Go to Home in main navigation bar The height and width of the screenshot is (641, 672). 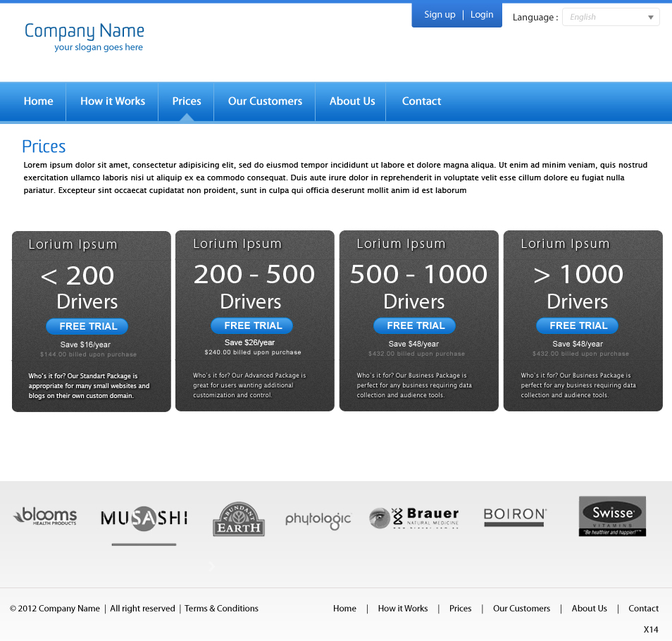pyautogui.click(x=39, y=101)
